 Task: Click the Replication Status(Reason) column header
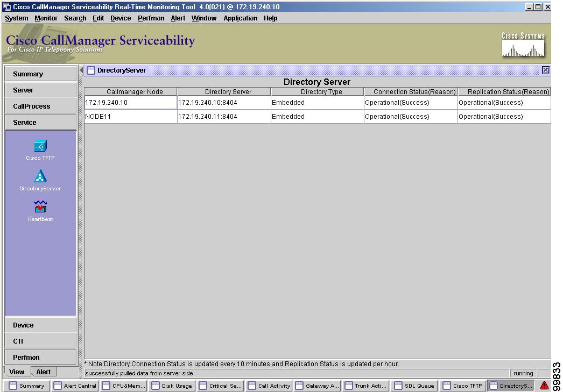[x=504, y=92]
